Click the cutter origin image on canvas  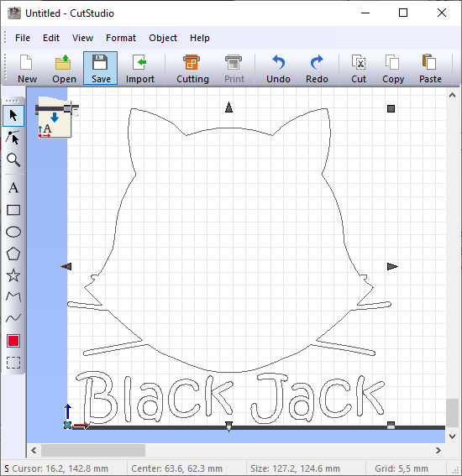tap(57, 118)
